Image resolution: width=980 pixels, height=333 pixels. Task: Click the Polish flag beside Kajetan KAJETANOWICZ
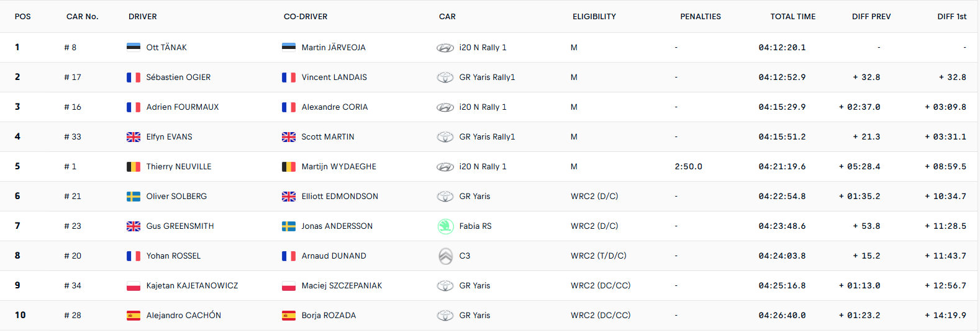[x=134, y=285]
